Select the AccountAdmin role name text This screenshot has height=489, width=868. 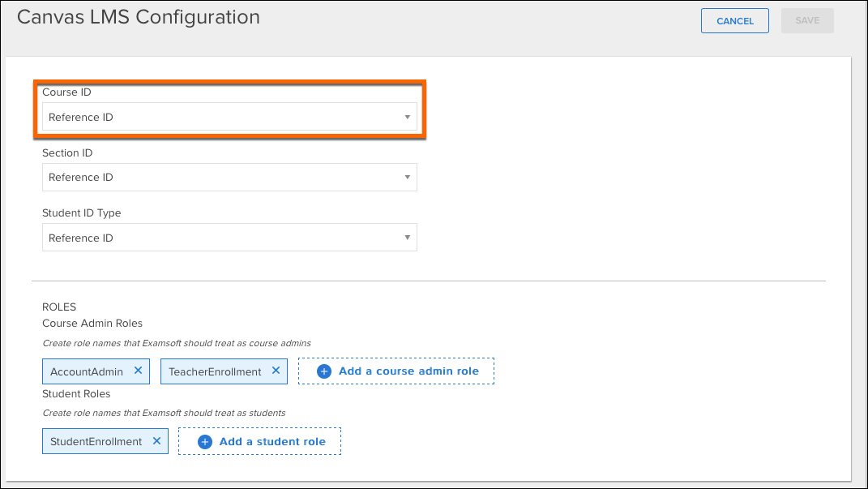(x=87, y=371)
